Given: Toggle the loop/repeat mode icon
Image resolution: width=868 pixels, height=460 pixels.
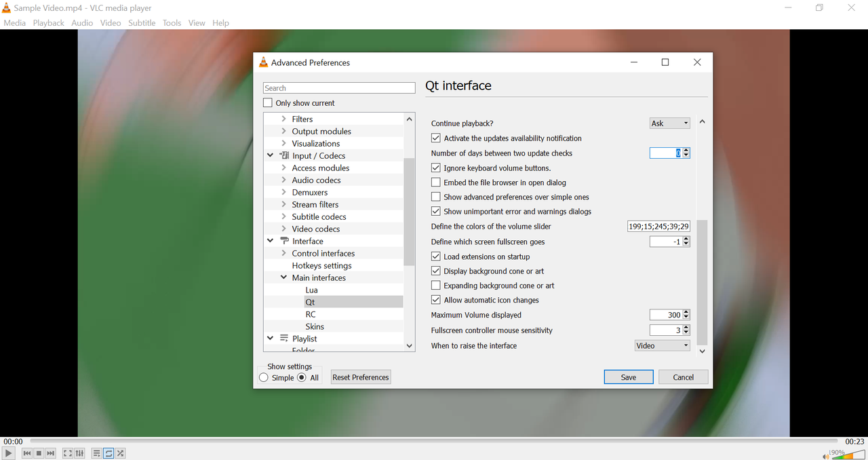Looking at the screenshot, I should tap(108, 453).
